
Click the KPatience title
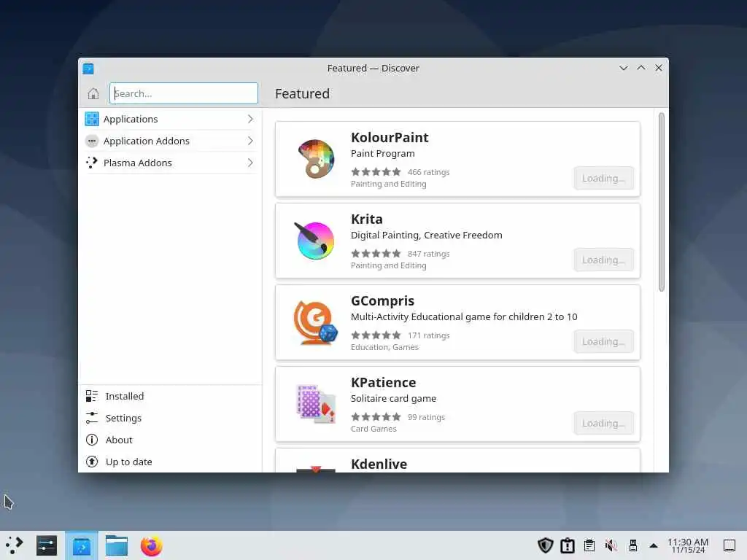pos(383,382)
